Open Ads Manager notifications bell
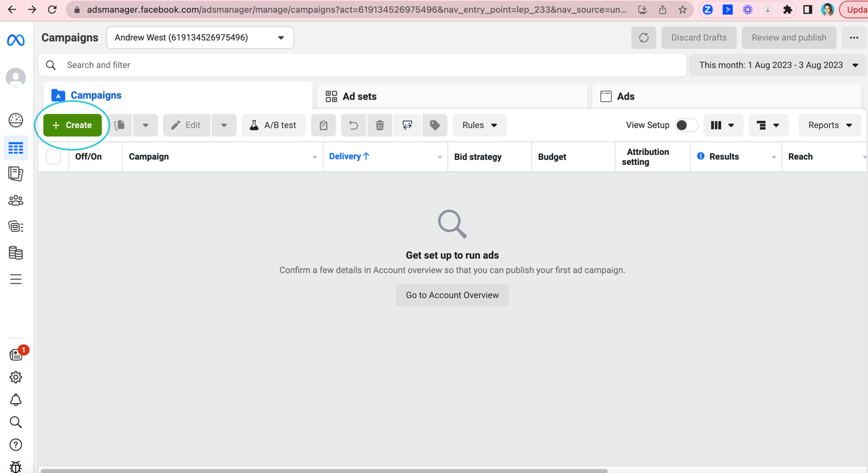868x473 pixels. point(16,399)
